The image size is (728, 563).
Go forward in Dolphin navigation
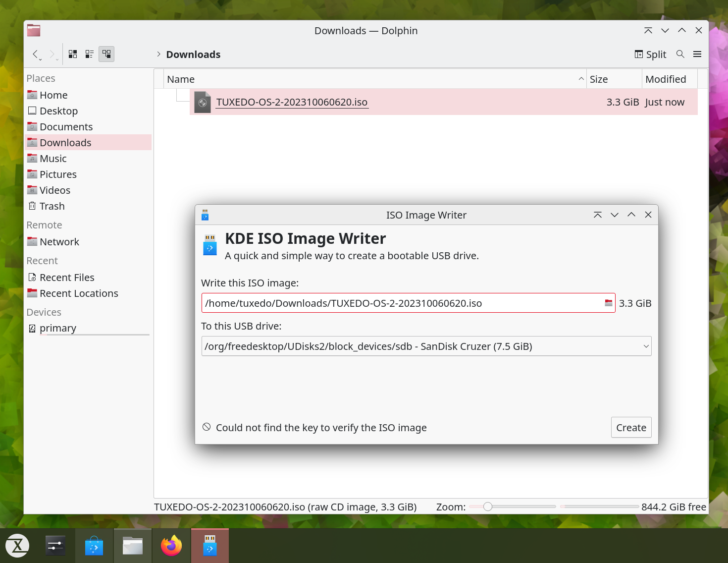point(52,54)
